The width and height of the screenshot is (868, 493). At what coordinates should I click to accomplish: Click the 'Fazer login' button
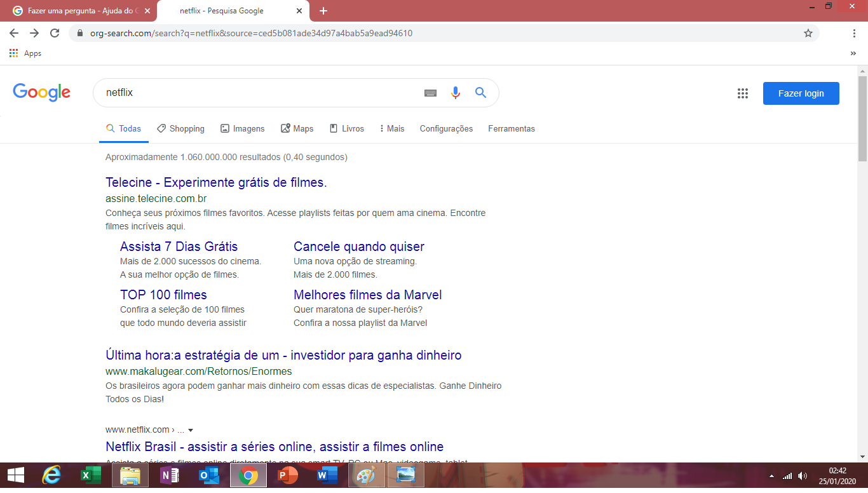tap(801, 93)
